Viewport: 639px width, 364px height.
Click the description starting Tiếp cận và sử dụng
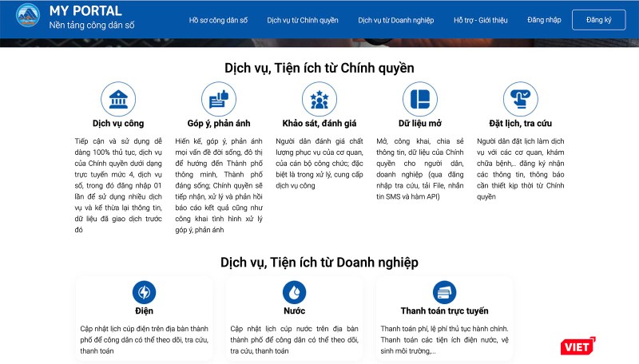tap(118, 185)
